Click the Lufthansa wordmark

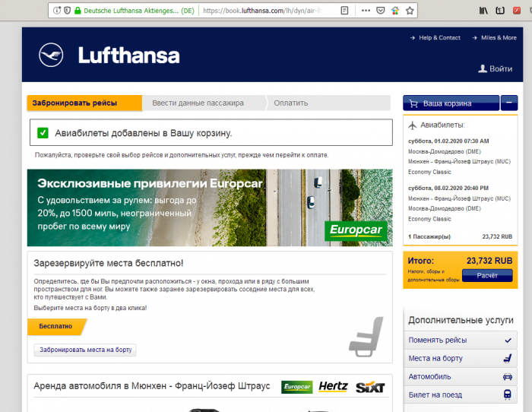pyautogui.click(x=129, y=55)
